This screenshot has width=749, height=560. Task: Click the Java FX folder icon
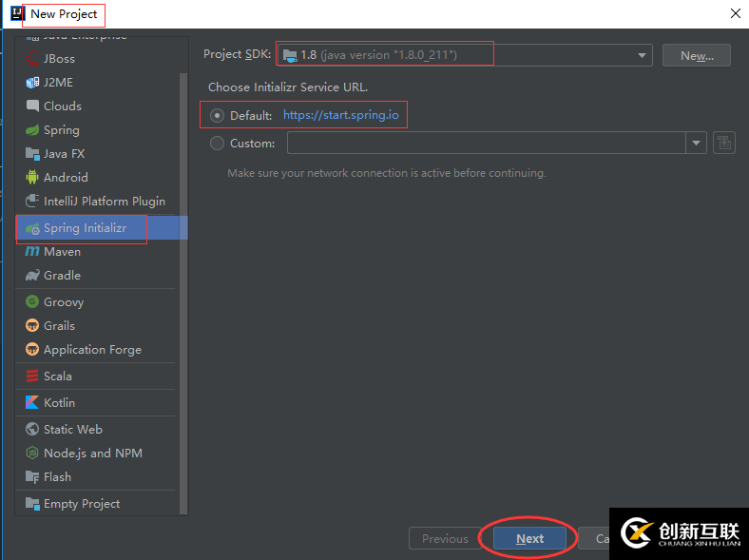click(32, 153)
